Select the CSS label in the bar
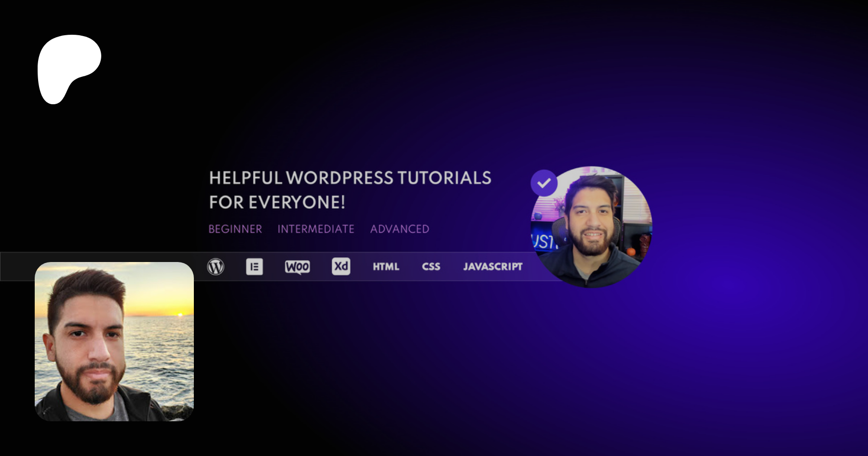The image size is (868, 456). click(431, 267)
